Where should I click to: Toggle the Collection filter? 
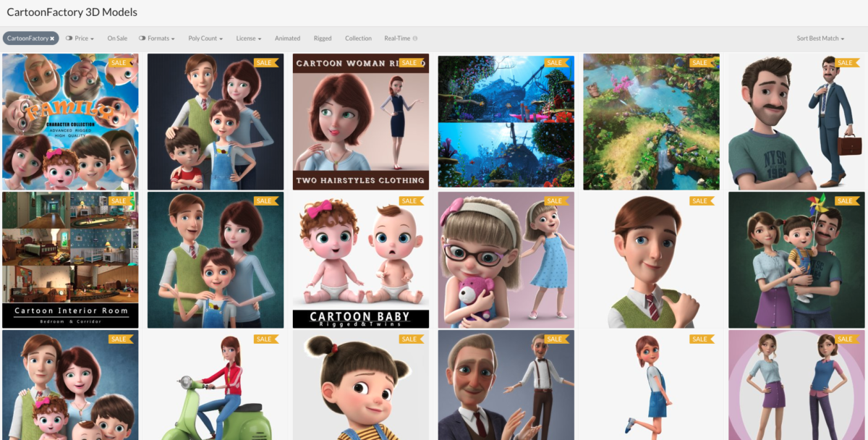(x=358, y=38)
